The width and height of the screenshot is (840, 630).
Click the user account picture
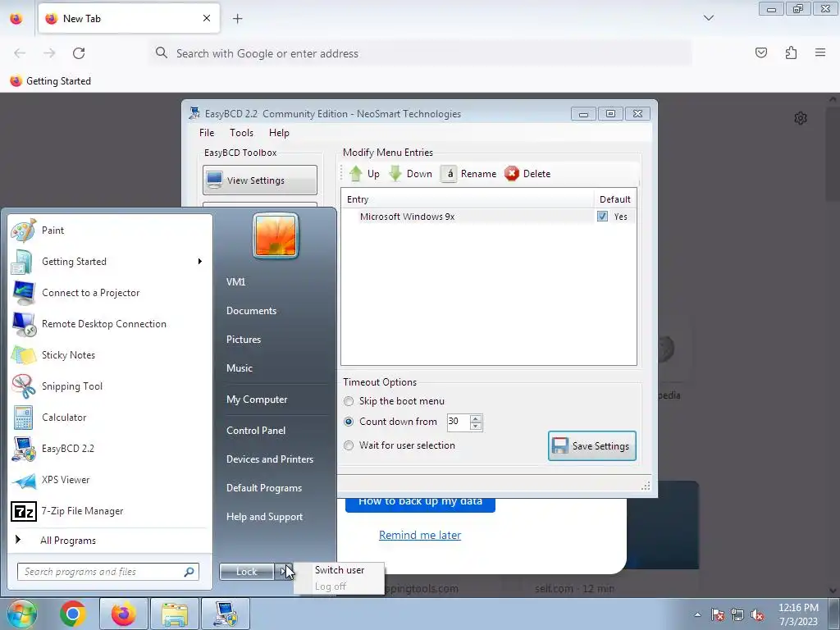[x=276, y=235]
